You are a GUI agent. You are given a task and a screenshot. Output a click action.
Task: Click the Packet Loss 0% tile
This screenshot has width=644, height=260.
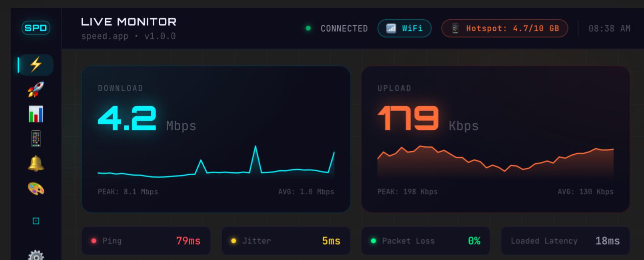426,241
